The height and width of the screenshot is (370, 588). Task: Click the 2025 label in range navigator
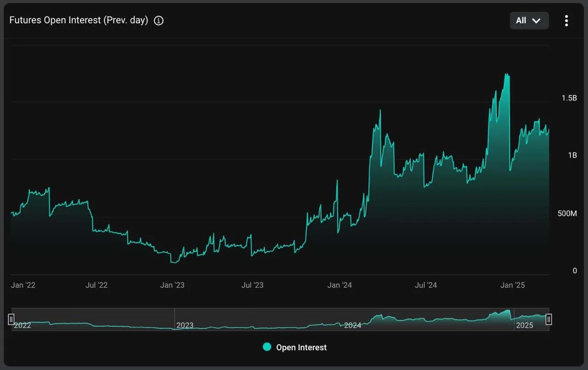(x=525, y=325)
